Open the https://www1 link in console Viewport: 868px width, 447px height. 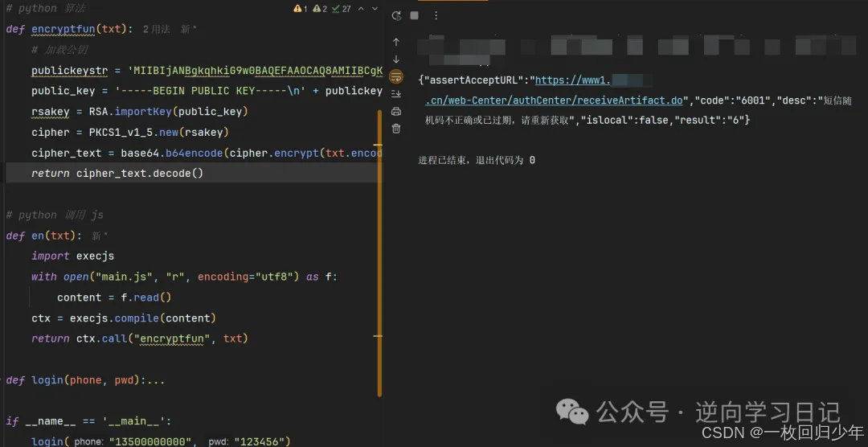coord(573,80)
